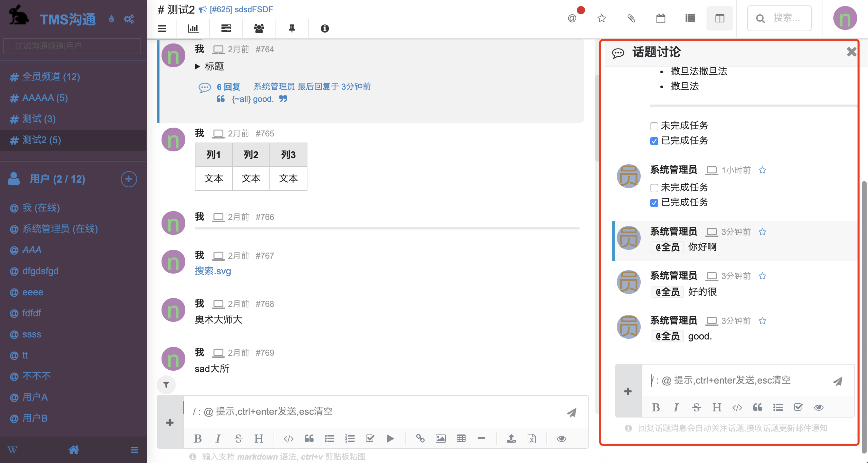This screenshot has width=868, height=463.
Task: Open pinned messages pin icon
Action: (292, 29)
